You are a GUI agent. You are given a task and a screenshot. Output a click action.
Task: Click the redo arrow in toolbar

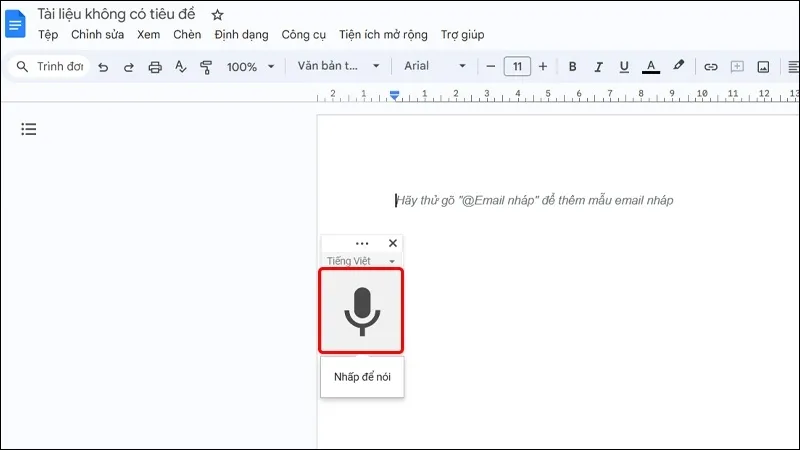pos(128,67)
